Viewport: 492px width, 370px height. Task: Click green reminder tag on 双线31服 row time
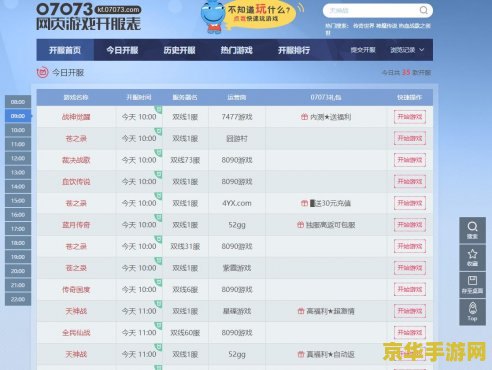[x=159, y=239]
